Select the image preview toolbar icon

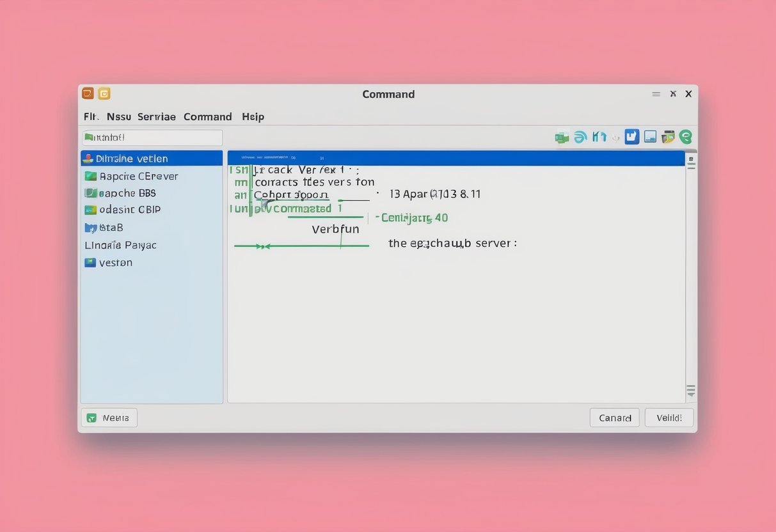(649, 136)
